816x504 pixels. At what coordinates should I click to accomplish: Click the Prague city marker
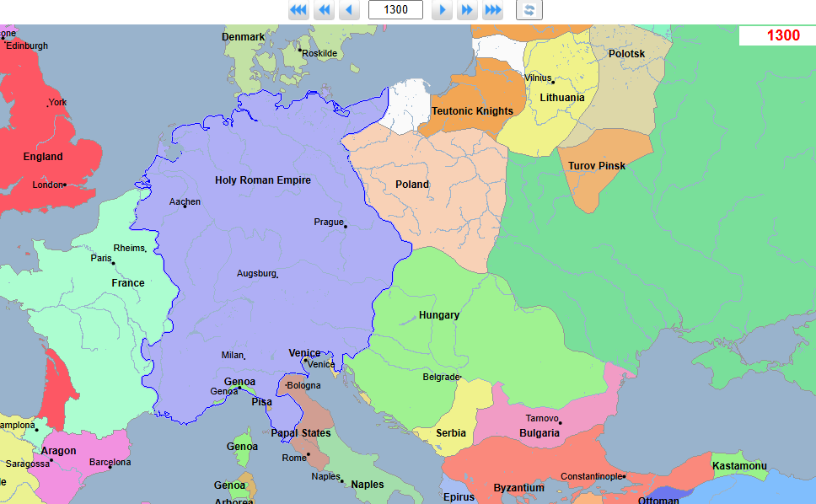[x=346, y=227]
